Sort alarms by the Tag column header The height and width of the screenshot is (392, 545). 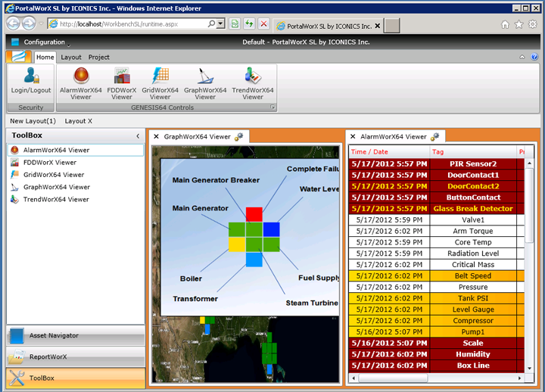473,152
